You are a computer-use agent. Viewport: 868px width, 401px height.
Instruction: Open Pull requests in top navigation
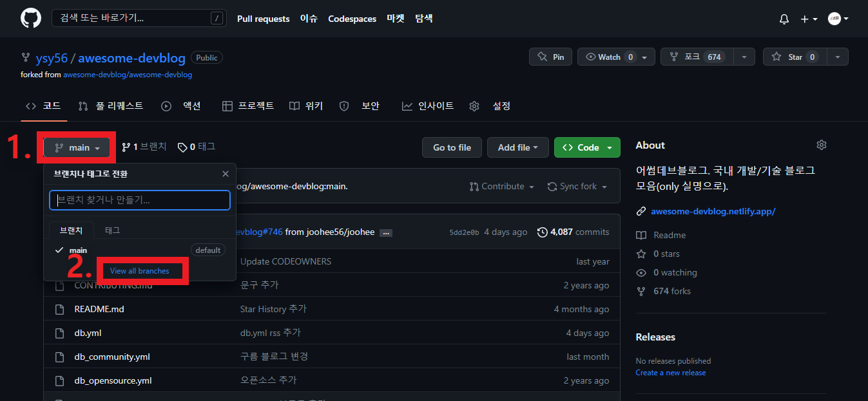click(x=263, y=19)
